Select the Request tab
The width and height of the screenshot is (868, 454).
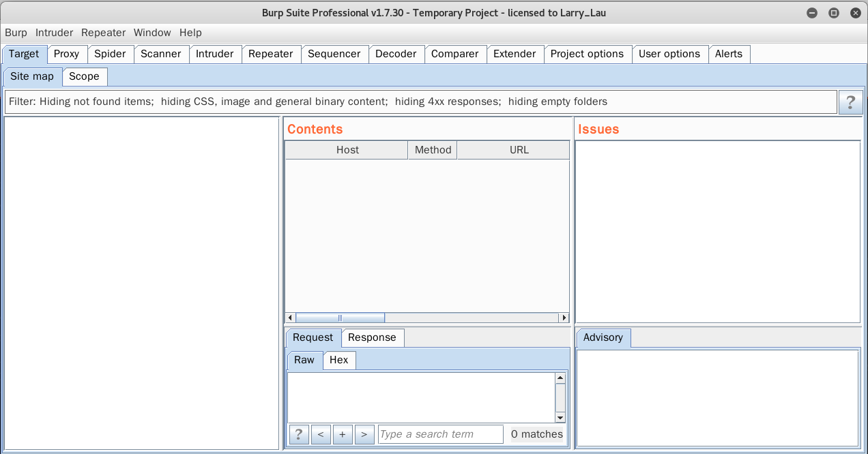tap(313, 337)
